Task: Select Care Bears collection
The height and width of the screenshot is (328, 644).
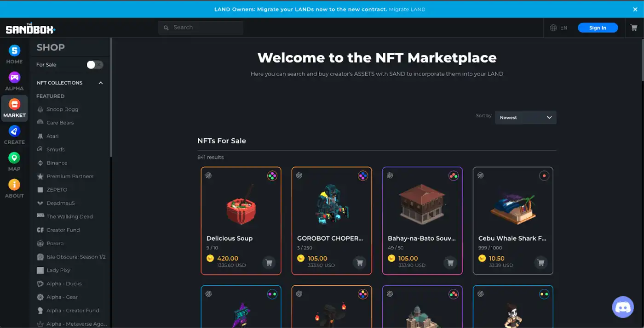Action: click(60, 123)
